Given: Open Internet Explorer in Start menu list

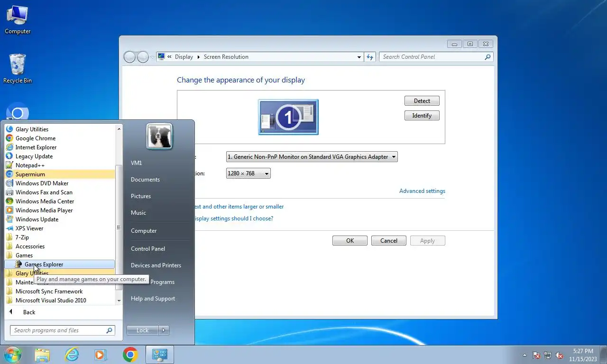Looking at the screenshot, I should point(60,147).
